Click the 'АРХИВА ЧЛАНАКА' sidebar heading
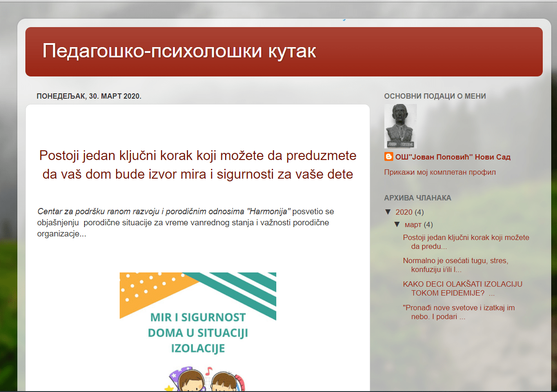Image resolution: width=557 pixels, height=392 pixels. click(417, 198)
